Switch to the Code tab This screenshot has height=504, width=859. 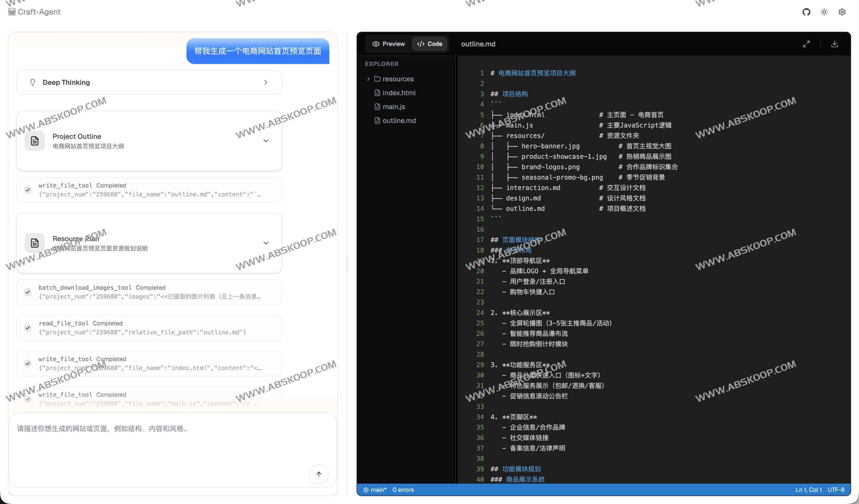430,44
